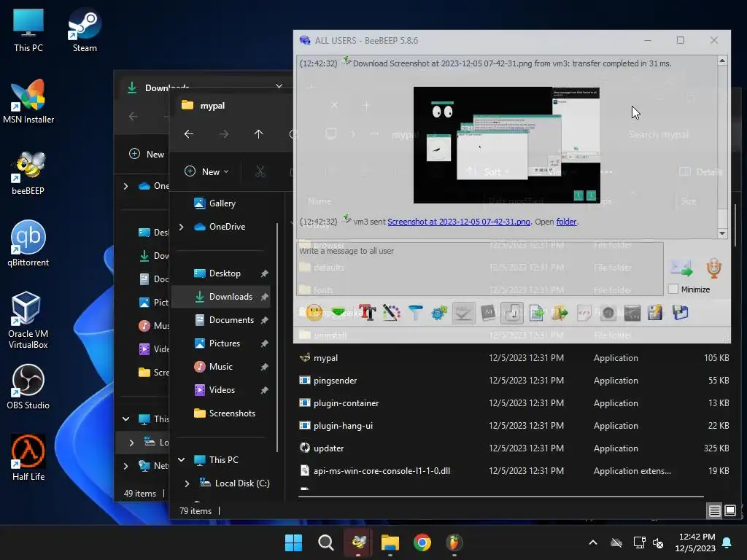The image size is (747, 560).
Task: Select the mypal application file row
Action: click(x=513, y=358)
